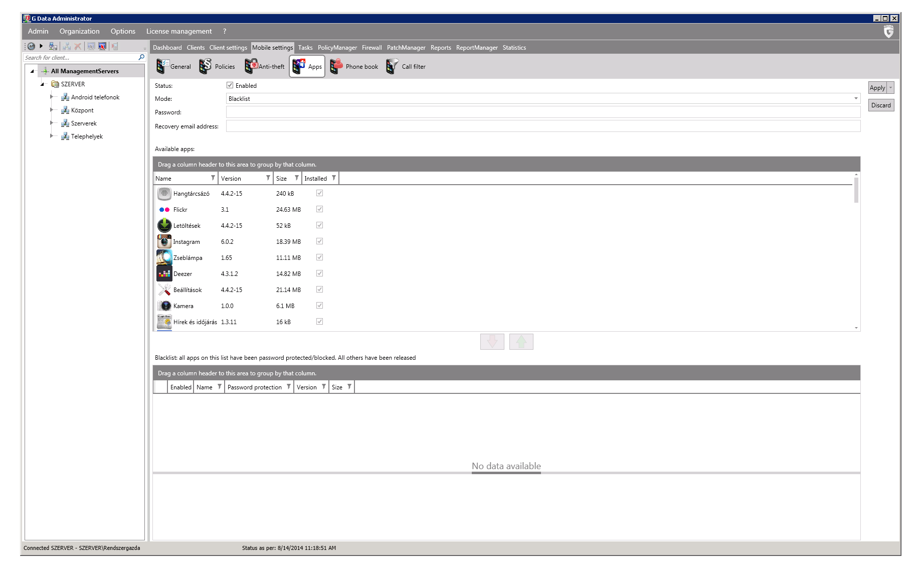924x569 pixels.
Task: Switch to the Firewall tab
Action: [x=372, y=48]
